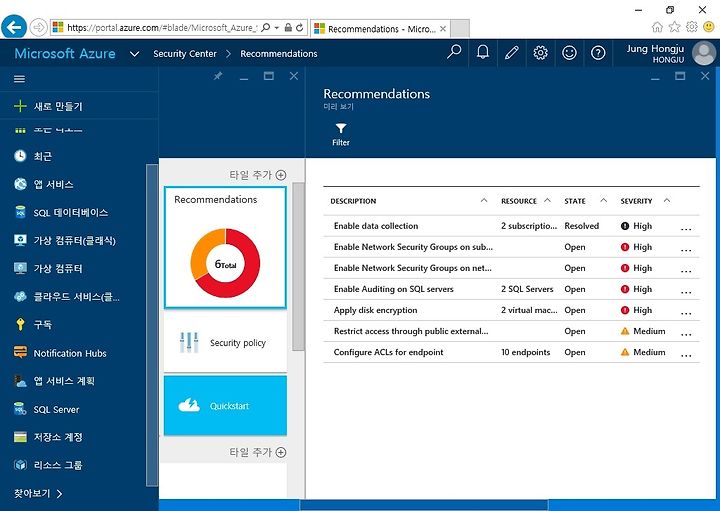The image size is (720, 511).
Task: Open the Security policy tile
Action: coord(225,343)
